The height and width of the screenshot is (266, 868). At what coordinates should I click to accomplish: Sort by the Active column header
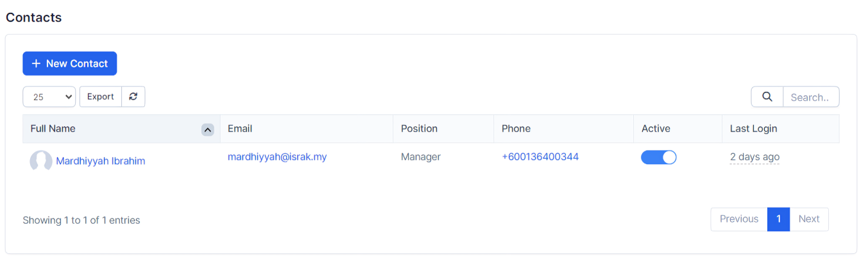pyautogui.click(x=656, y=129)
